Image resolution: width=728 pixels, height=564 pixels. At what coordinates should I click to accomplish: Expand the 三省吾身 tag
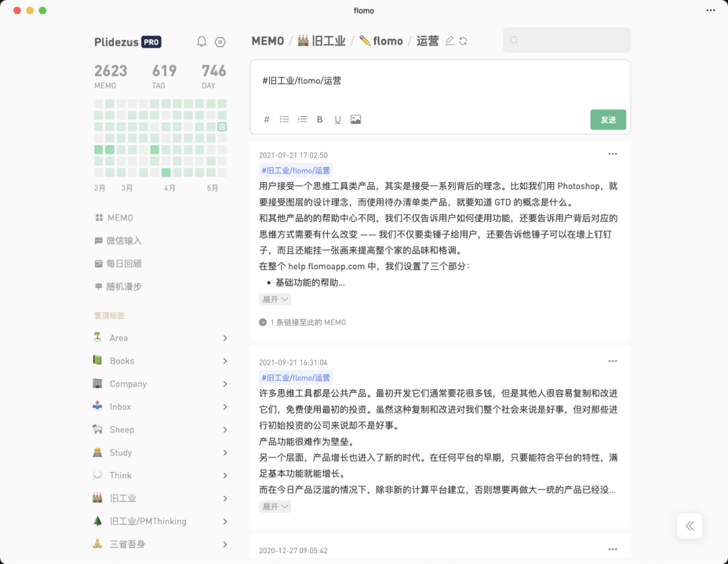(x=225, y=544)
